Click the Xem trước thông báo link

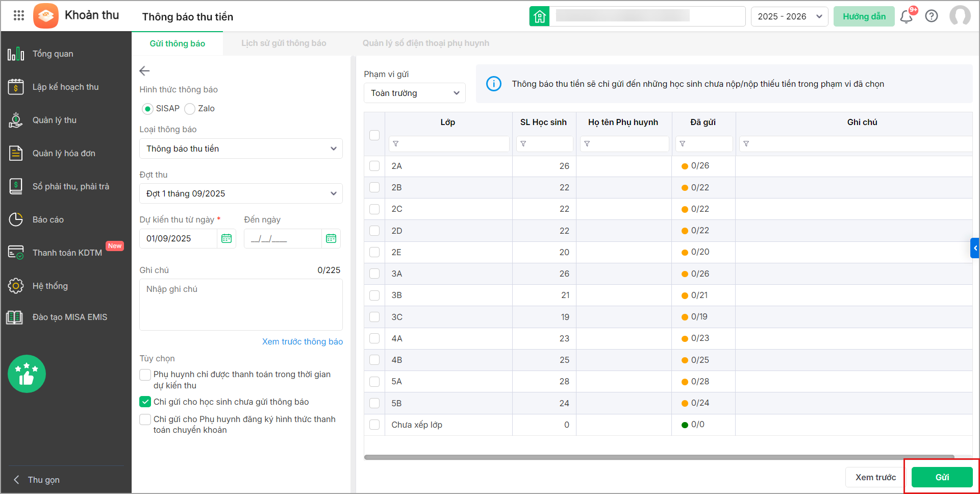[302, 341]
